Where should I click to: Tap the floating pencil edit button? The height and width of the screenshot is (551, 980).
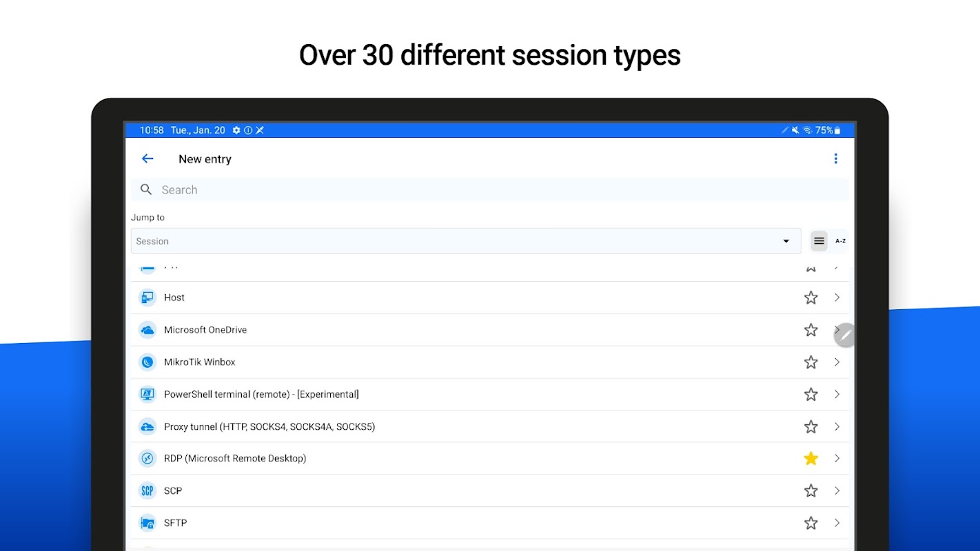click(846, 335)
